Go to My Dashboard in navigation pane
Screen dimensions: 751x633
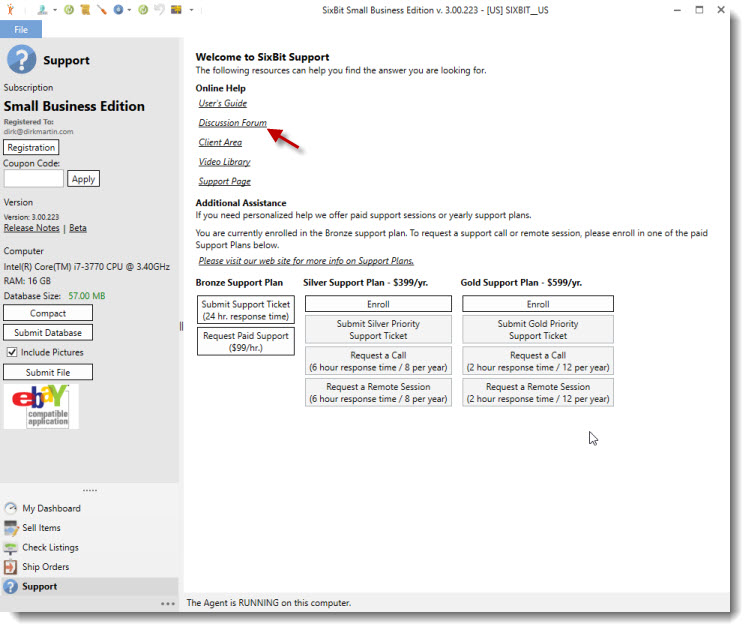(51, 509)
